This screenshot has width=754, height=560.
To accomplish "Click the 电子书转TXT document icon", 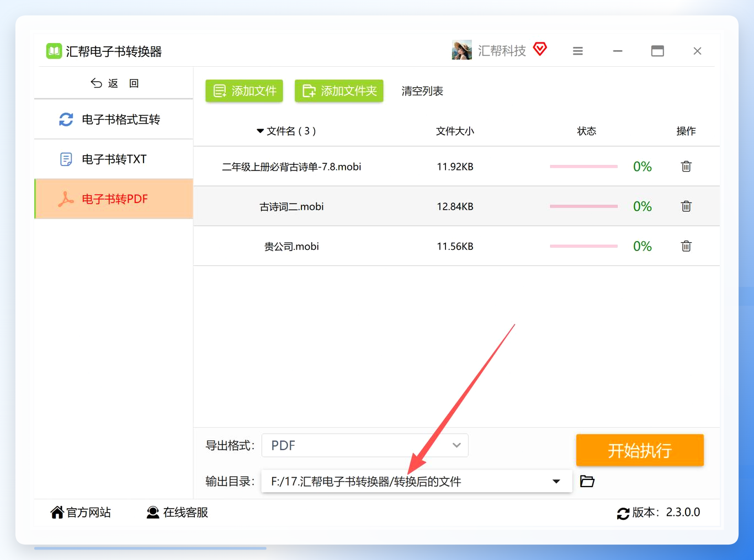I will click(x=66, y=159).
